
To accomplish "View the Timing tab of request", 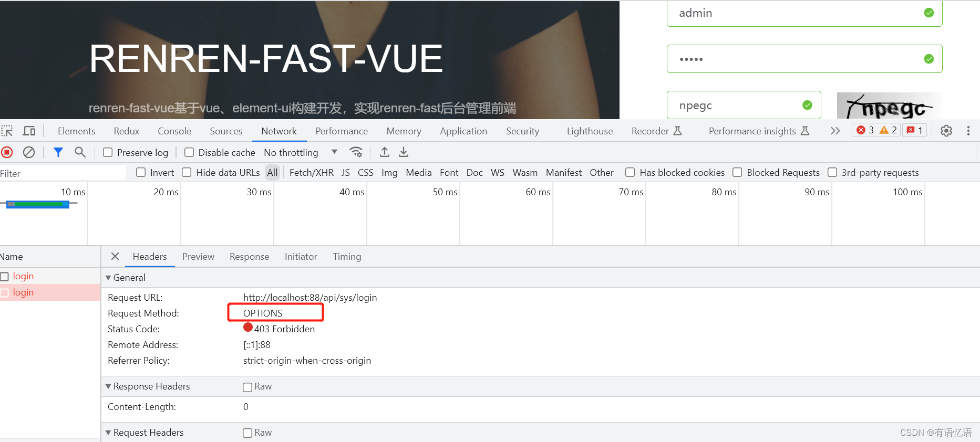I will [x=347, y=257].
